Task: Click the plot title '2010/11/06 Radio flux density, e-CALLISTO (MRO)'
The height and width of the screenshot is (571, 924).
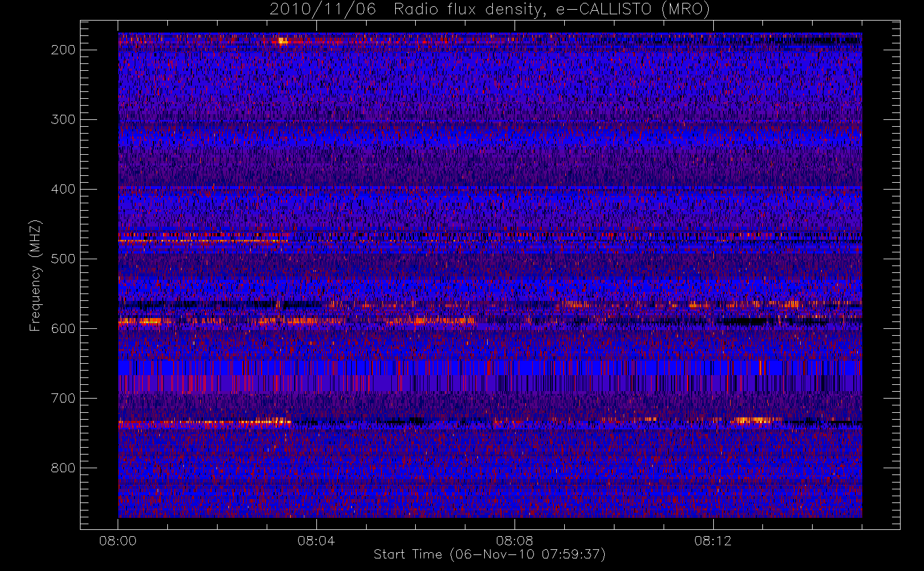Action: (490, 10)
